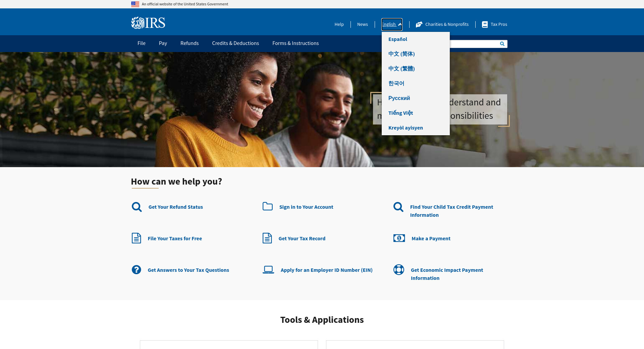Open Forms & Instructions menu
This screenshot has height=349, width=644.
295,43
